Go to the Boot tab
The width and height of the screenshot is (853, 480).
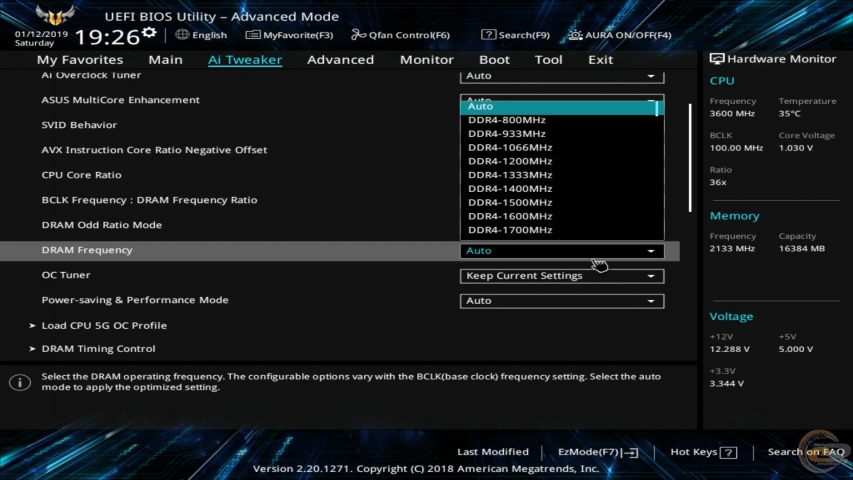494,59
